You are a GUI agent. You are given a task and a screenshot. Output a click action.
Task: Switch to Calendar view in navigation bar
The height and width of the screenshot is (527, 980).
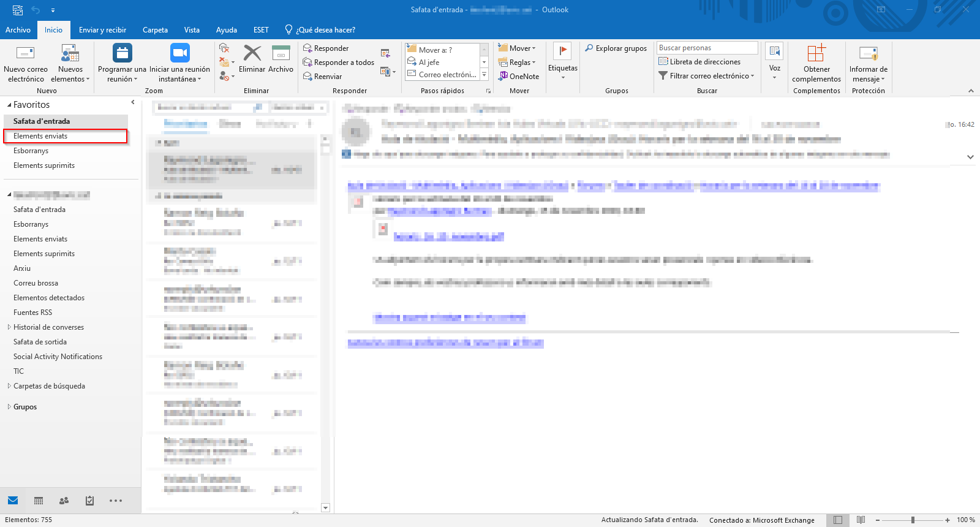pos(39,501)
